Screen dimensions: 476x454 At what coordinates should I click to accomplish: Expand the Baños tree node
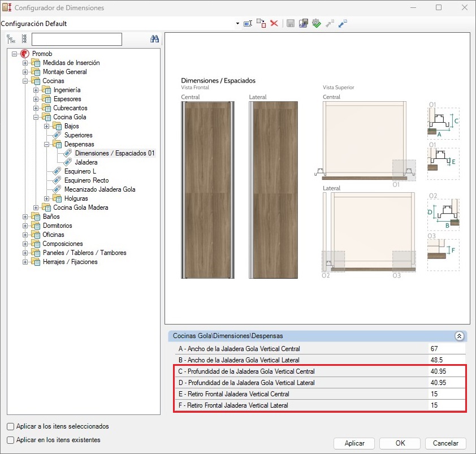click(25, 217)
